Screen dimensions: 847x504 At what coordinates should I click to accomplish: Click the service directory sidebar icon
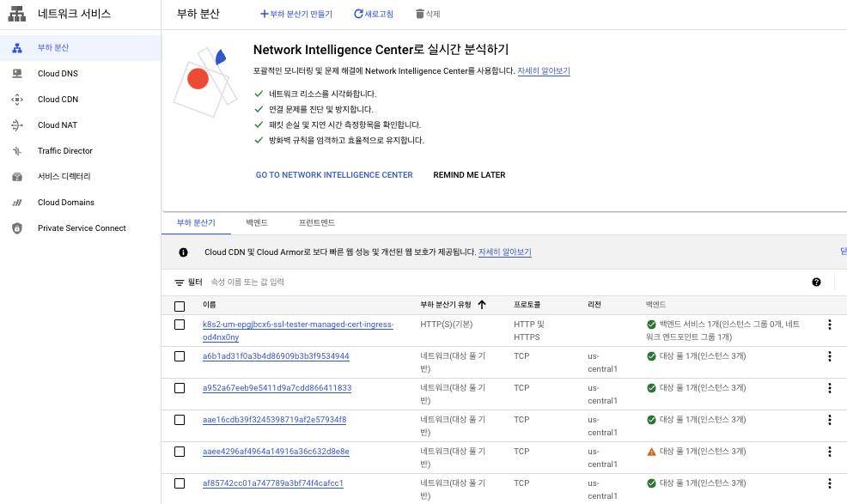pos(17,177)
